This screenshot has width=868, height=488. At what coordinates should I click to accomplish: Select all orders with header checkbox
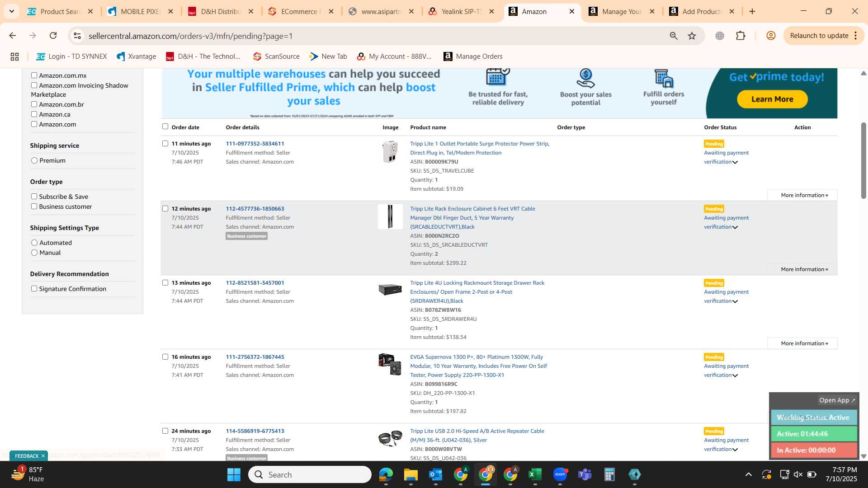(165, 127)
